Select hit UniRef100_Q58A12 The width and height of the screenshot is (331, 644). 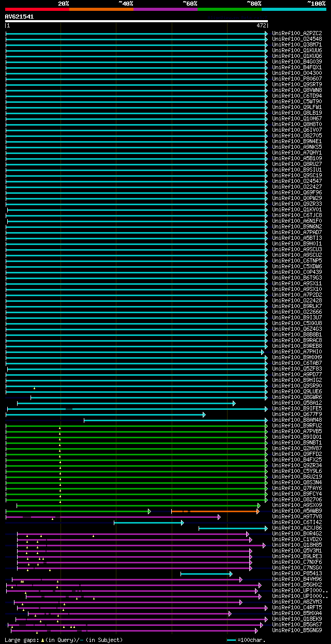297,403
